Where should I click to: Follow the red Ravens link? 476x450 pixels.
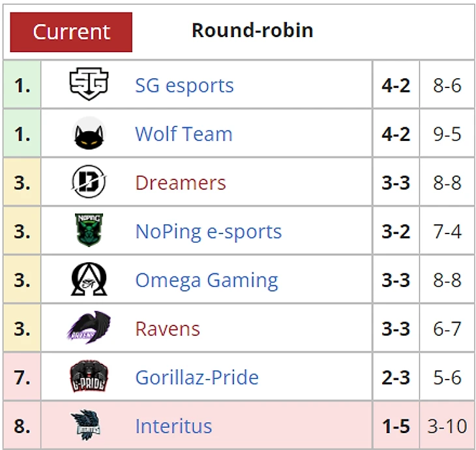(x=167, y=329)
